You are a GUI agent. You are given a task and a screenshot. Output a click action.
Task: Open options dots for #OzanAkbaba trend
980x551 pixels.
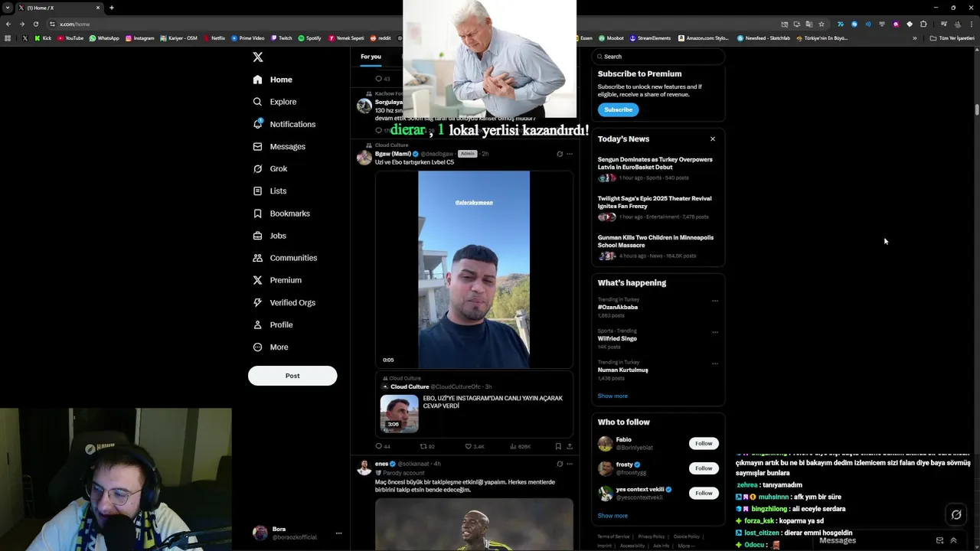(x=715, y=301)
